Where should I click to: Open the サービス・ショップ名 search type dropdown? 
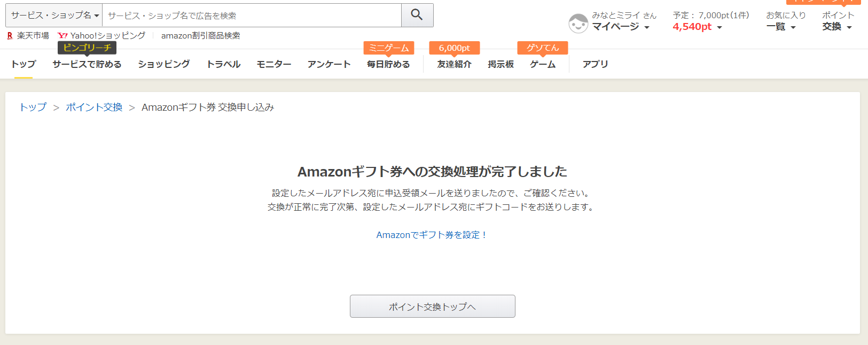point(54,15)
